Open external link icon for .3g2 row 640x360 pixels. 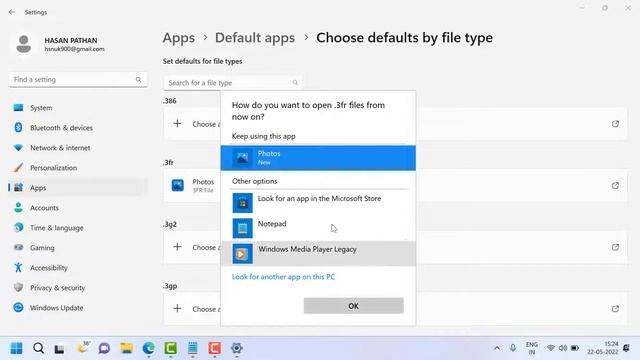[x=615, y=247]
